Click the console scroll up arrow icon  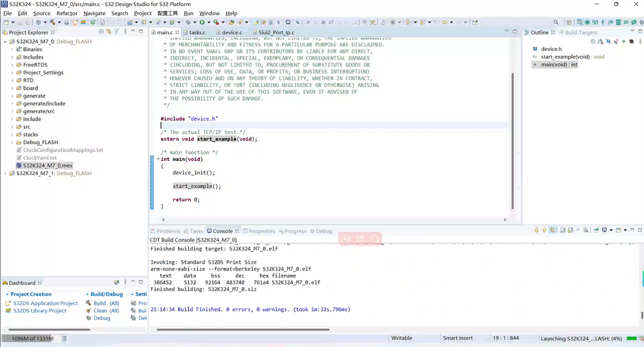(x=544, y=230)
